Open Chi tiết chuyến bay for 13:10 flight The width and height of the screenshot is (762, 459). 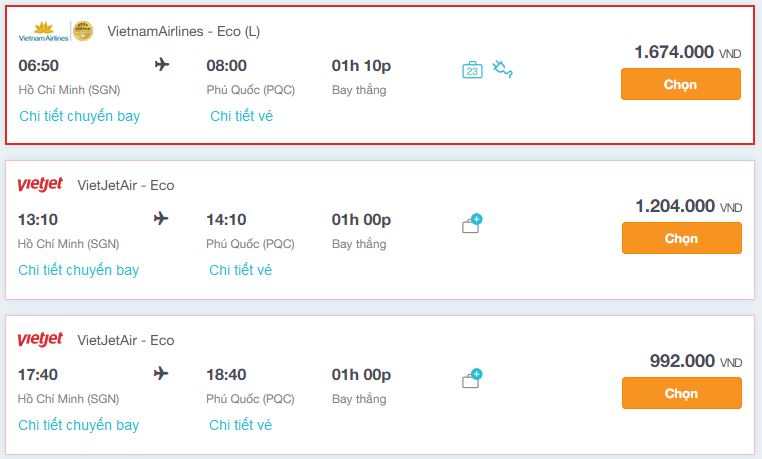[79, 270]
